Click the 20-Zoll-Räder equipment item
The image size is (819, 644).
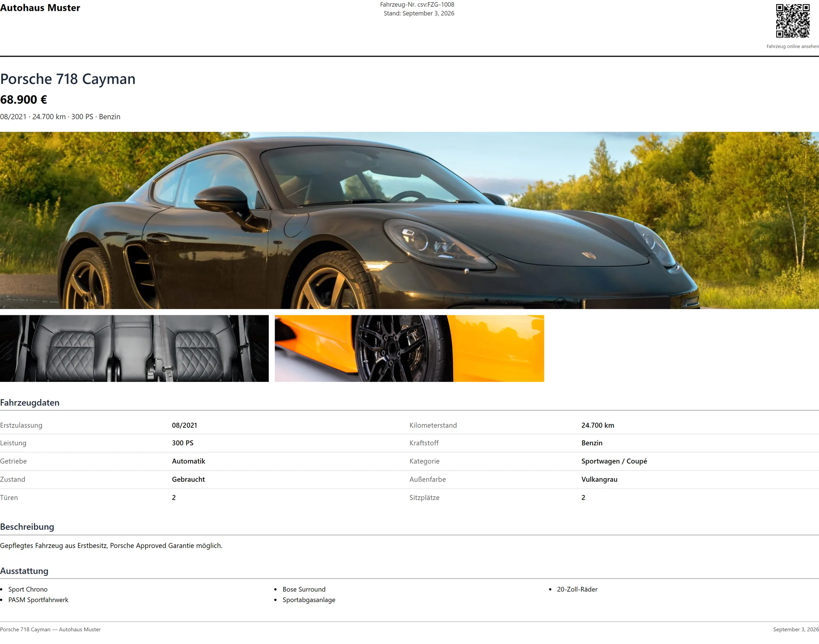pyautogui.click(x=577, y=589)
